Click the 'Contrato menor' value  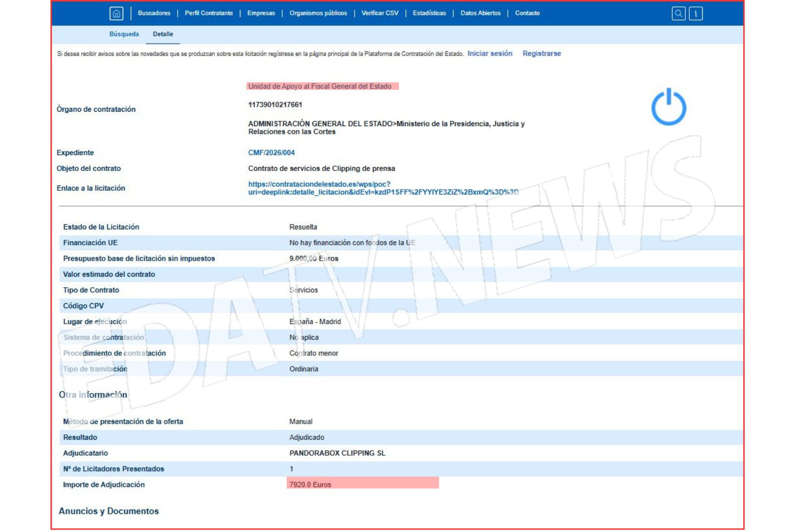click(x=314, y=353)
